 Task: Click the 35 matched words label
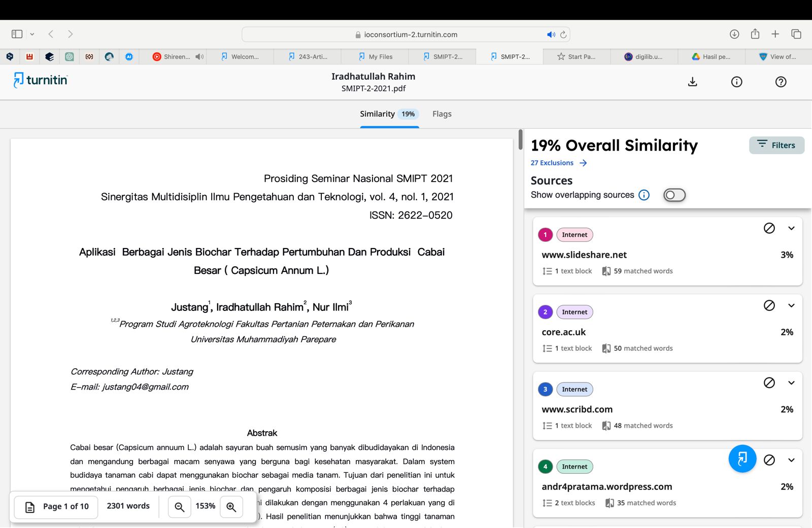(647, 503)
